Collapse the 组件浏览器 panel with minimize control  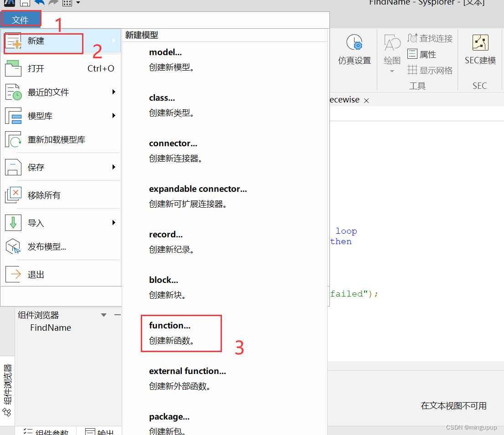117,314
